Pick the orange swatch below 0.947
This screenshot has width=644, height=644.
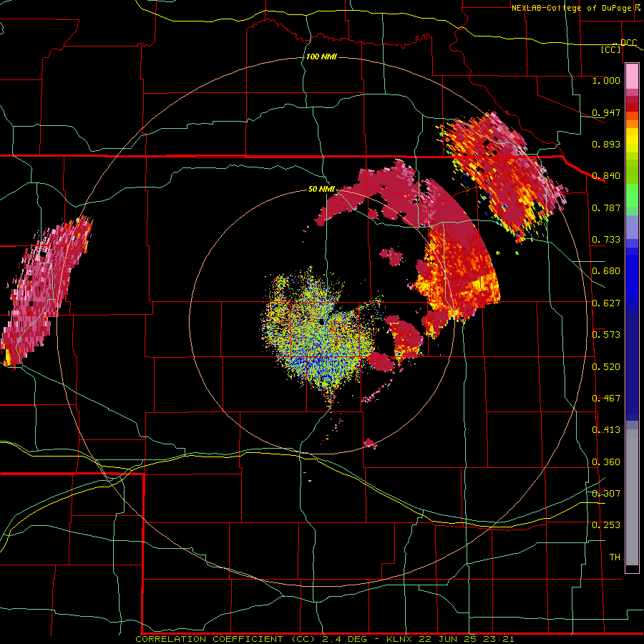click(632, 124)
